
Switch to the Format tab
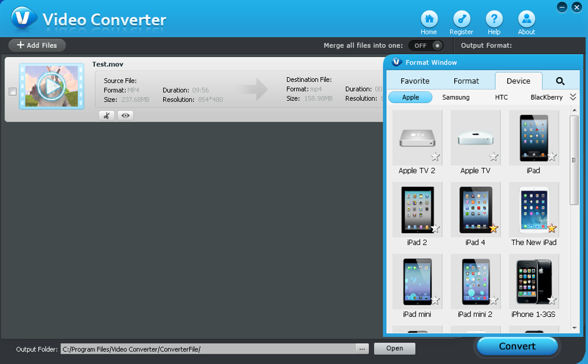[x=466, y=81]
